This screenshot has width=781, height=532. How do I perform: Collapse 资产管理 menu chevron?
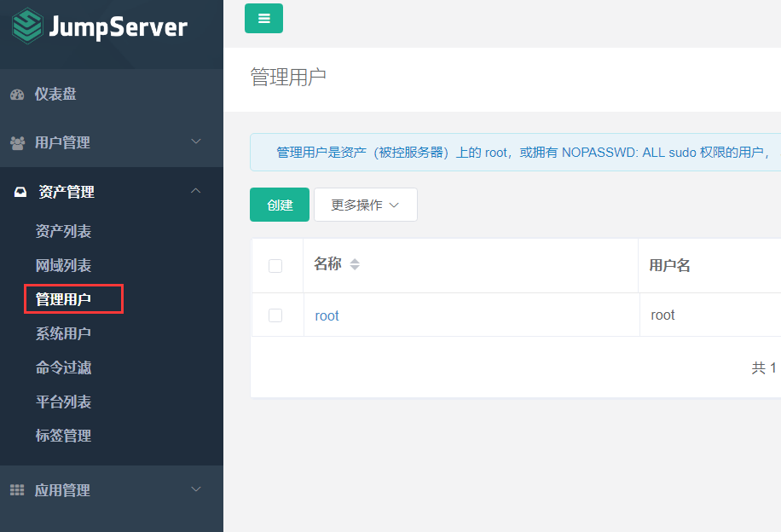[x=196, y=190]
